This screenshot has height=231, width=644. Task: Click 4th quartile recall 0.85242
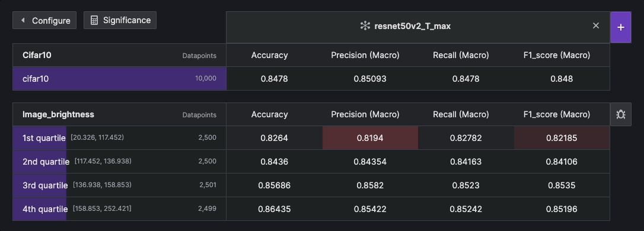tap(466, 209)
